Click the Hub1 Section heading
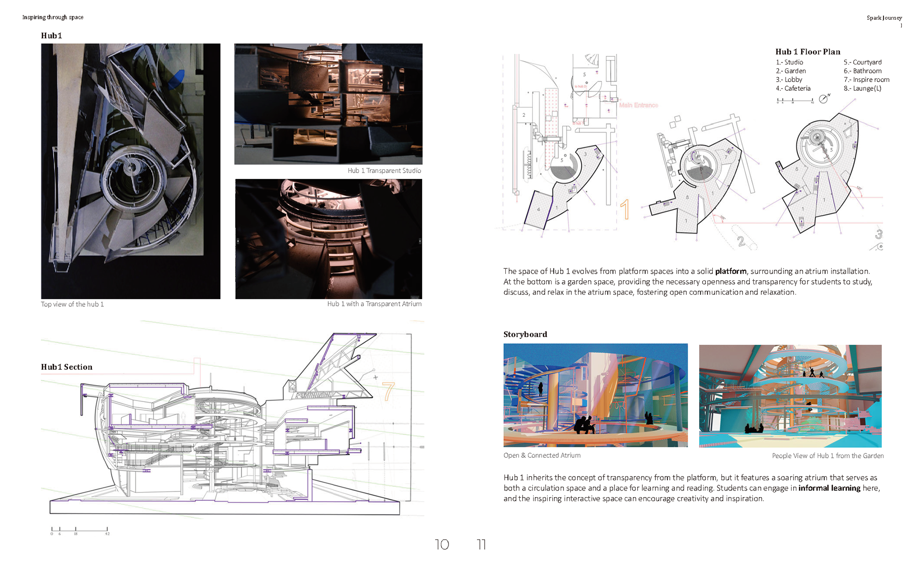 click(x=66, y=367)
